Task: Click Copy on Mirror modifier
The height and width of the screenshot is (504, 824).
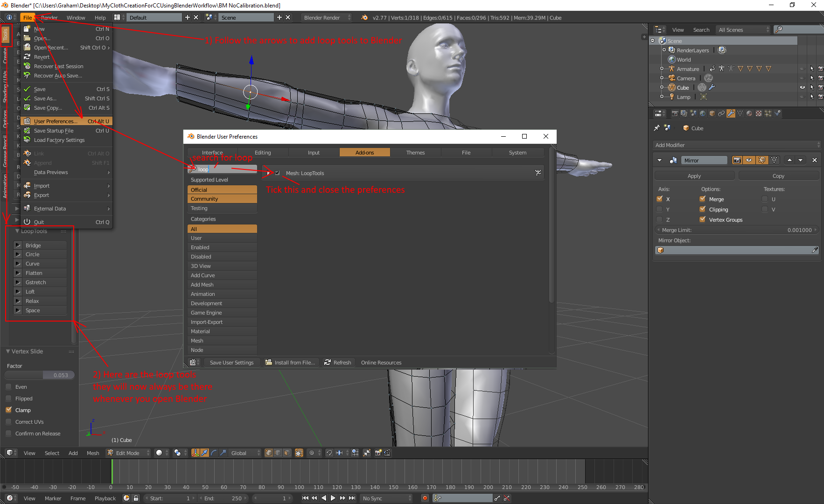Action: coord(778,176)
